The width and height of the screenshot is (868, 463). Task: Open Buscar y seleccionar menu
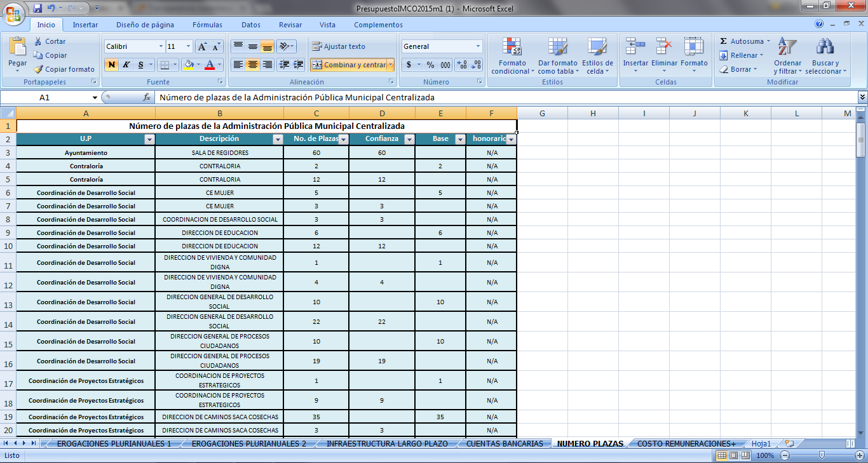(825, 56)
